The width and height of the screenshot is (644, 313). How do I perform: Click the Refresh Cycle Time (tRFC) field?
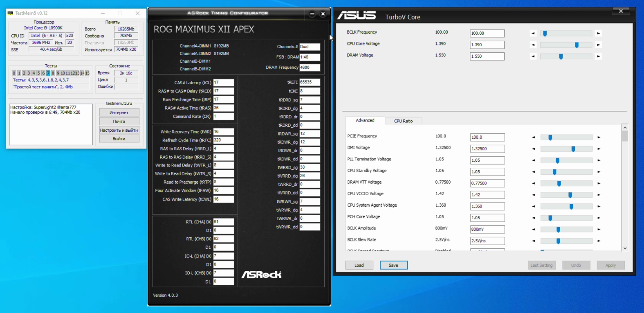(x=223, y=140)
